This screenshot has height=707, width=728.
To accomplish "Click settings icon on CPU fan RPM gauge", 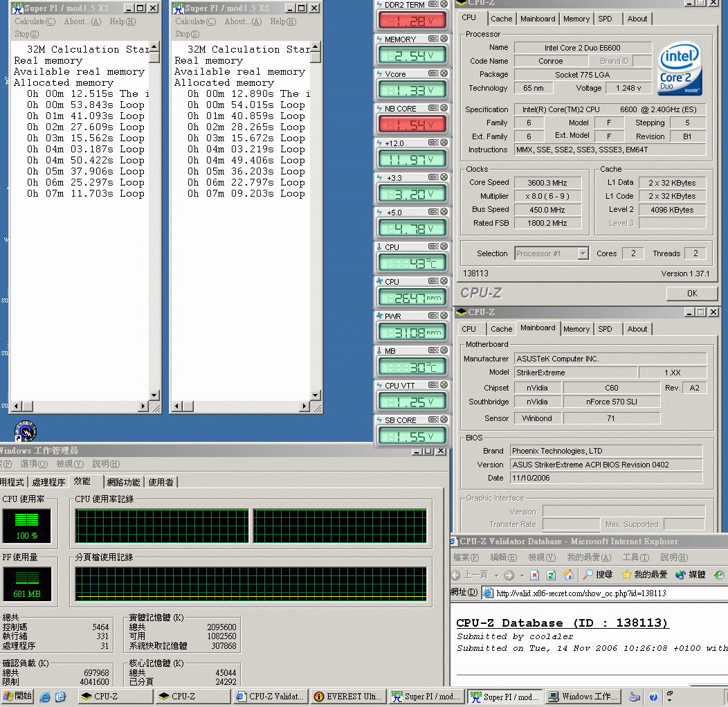I will [x=433, y=281].
